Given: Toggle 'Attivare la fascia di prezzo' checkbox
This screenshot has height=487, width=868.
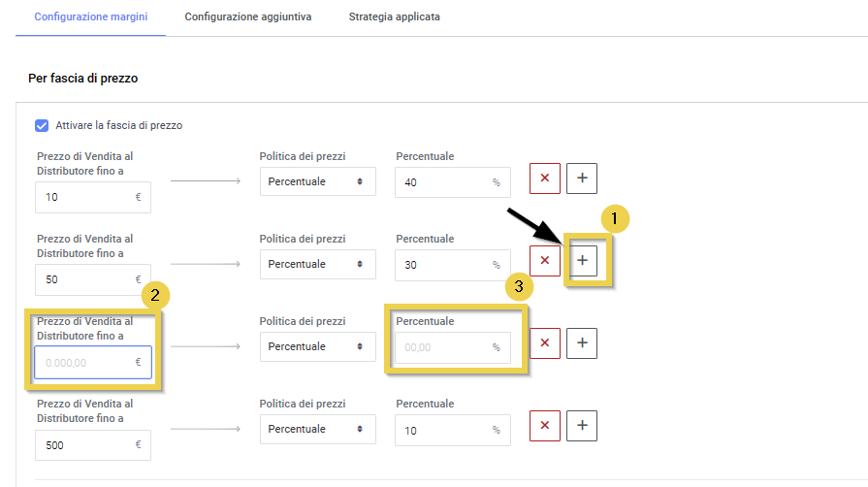Looking at the screenshot, I should [x=42, y=125].
